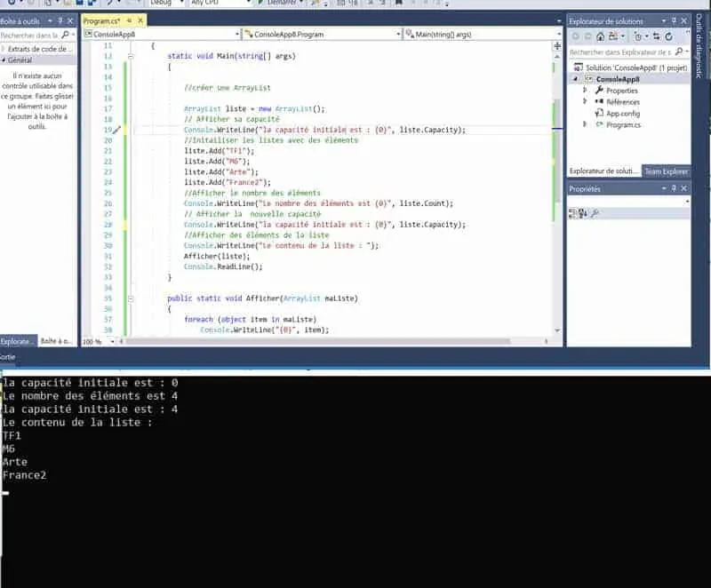Click the wrench icon in Propriétés panel
711x588 pixels.
point(595,213)
